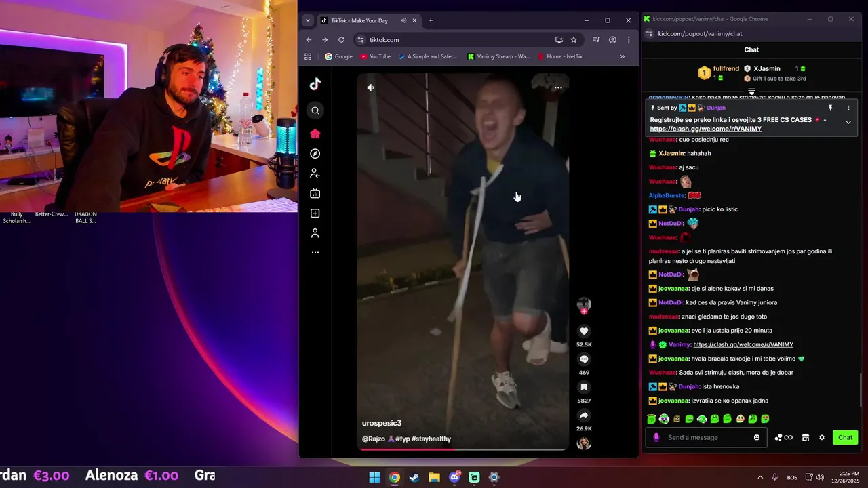Mute the TikTok tab's audio indicator

[403, 20]
